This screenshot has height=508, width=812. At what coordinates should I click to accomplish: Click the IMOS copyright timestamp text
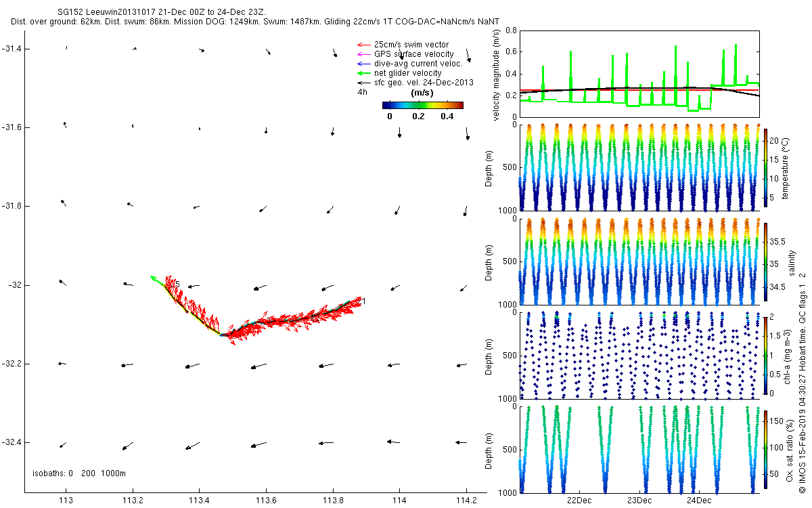pos(802,382)
